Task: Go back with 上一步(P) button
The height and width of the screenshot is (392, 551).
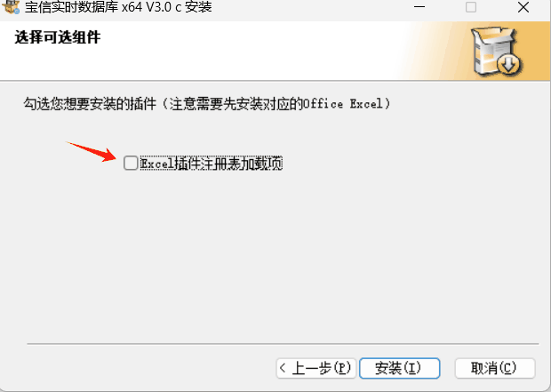Action: [x=316, y=368]
